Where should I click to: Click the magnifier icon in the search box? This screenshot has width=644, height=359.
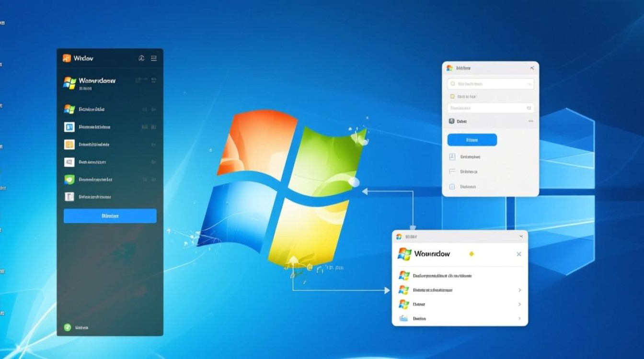coord(452,83)
